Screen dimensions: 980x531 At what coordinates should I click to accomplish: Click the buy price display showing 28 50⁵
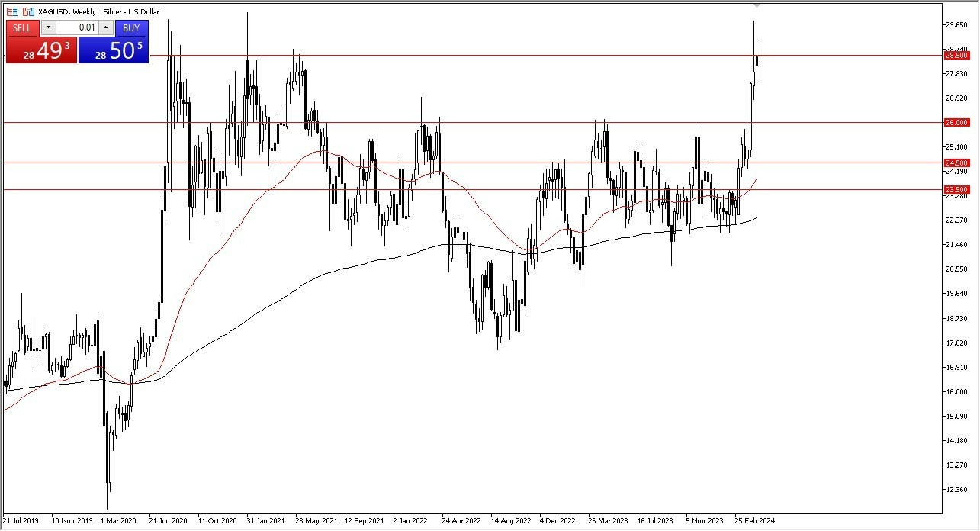(114, 53)
